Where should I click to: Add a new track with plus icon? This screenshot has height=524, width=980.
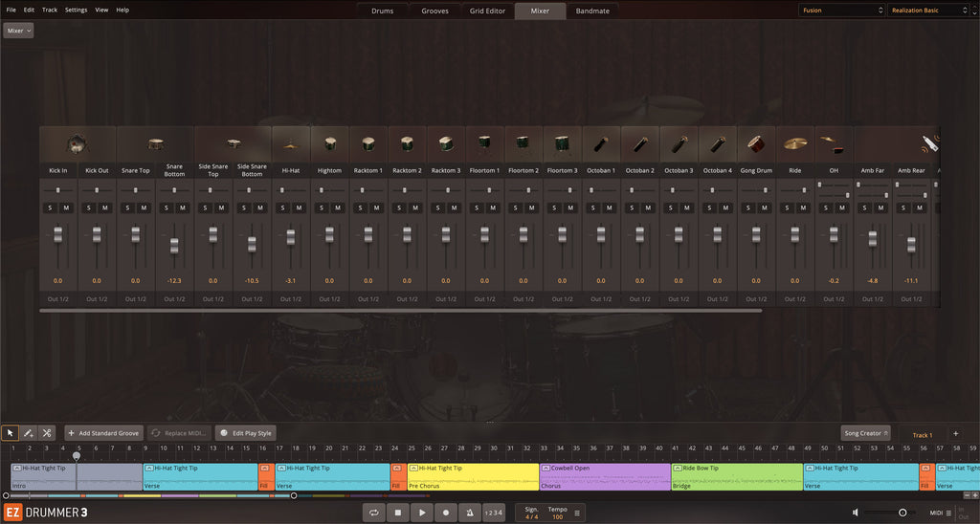[x=955, y=434]
